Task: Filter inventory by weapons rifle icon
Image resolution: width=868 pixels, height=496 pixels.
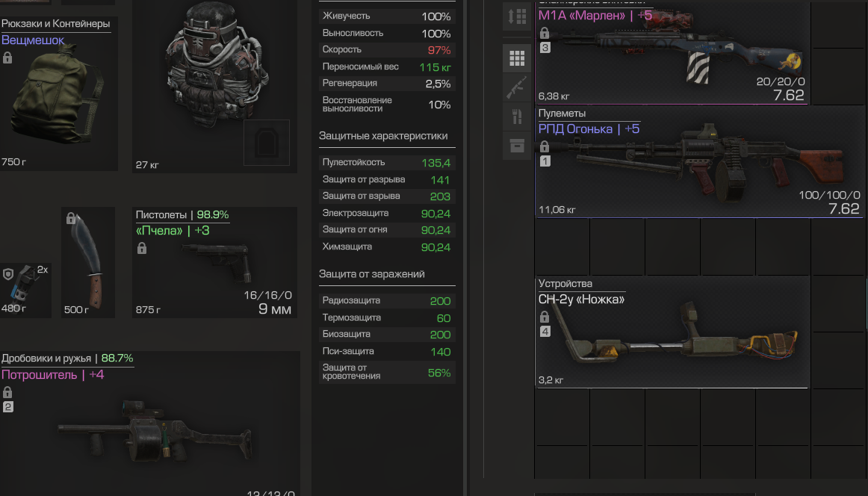Action: pos(516,87)
